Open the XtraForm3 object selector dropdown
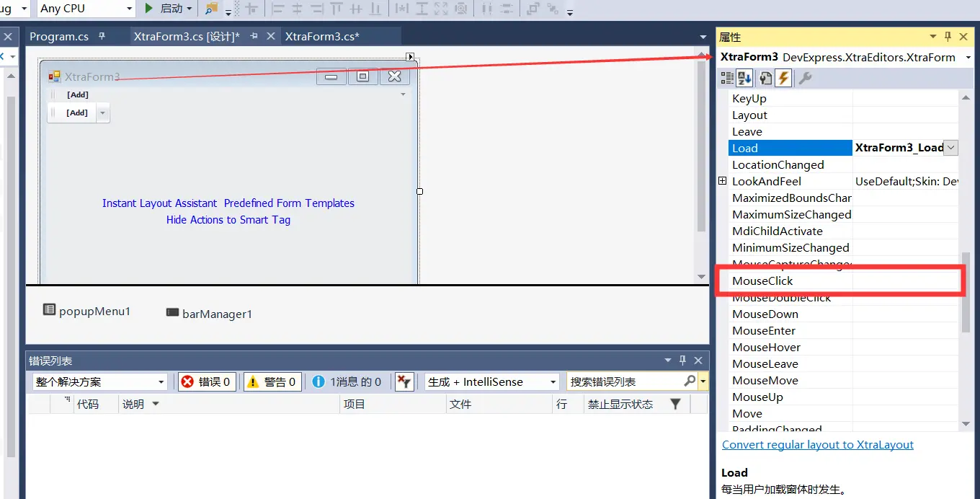The image size is (980, 499). (968, 57)
